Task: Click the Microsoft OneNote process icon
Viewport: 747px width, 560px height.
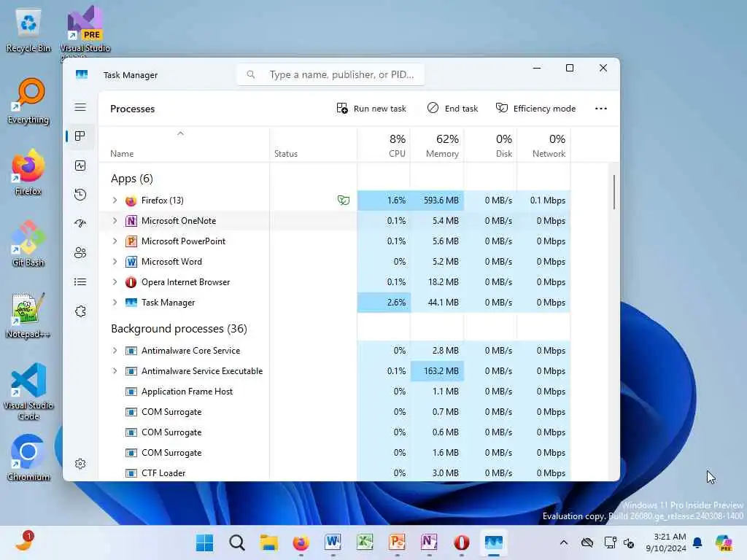Action: [131, 221]
